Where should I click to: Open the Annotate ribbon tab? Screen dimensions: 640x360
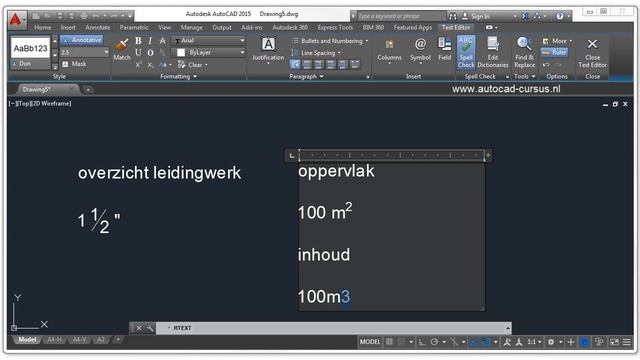[98, 27]
